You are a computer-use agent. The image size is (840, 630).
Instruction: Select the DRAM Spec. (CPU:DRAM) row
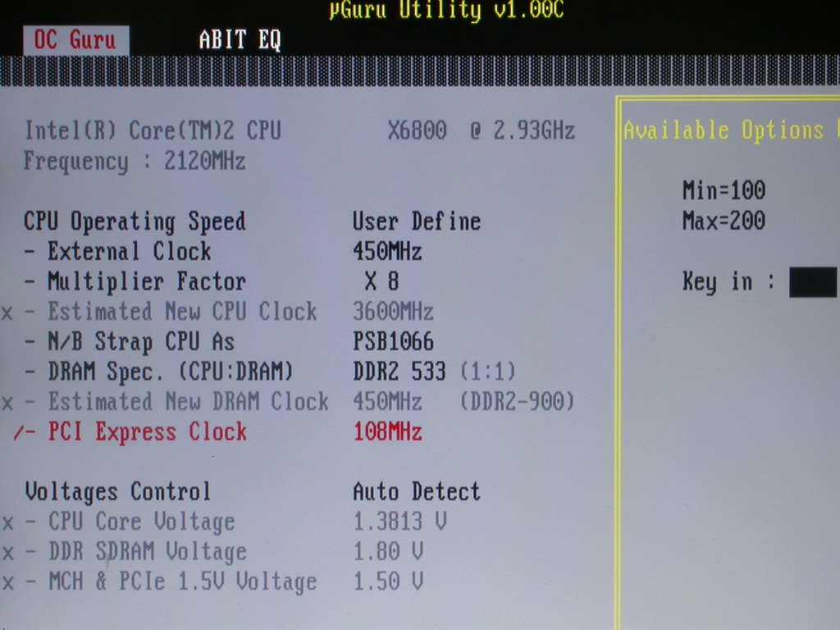pos(158,372)
